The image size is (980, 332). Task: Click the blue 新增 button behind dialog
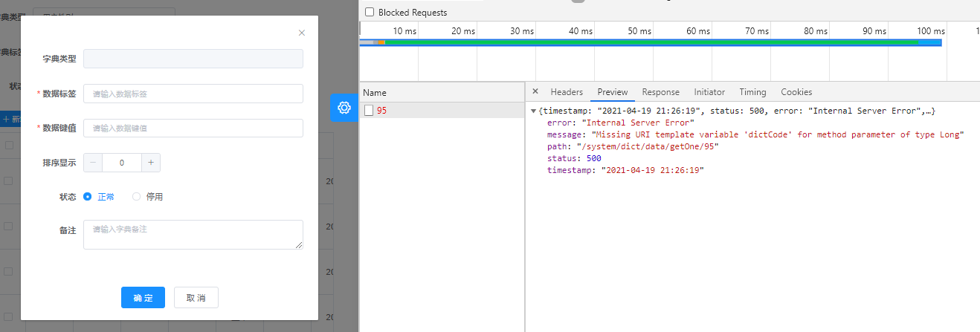tap(10, 120)
